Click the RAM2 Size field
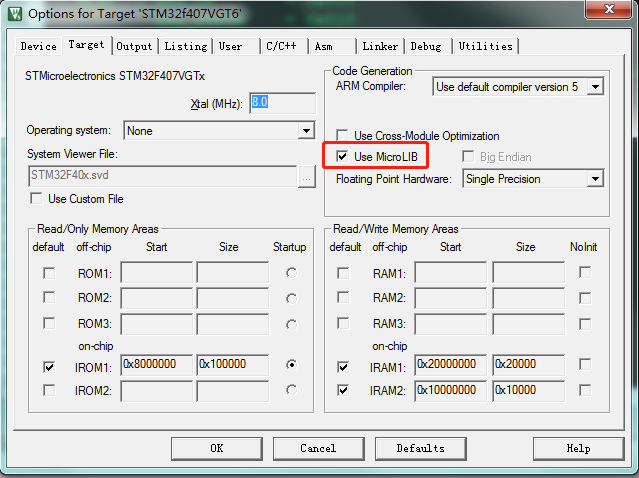 click(x=528, y=298)
